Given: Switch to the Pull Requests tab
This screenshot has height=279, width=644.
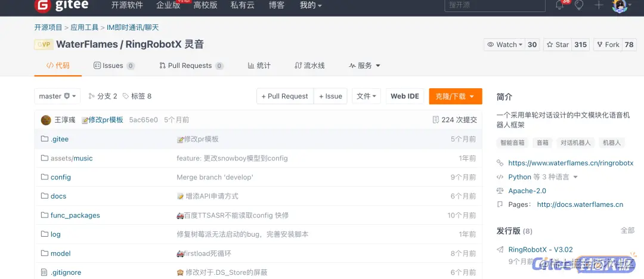Looking at the screenshot, I should click(191, 66).
